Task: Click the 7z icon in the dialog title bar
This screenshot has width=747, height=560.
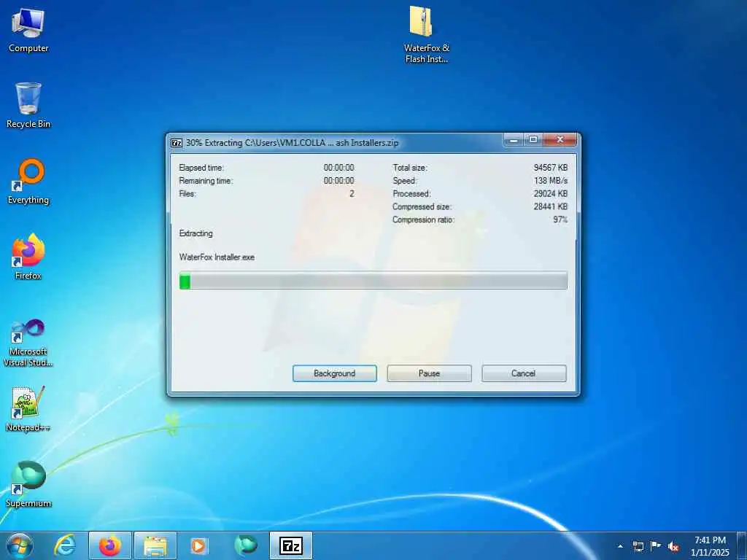Action: point(177,143)
